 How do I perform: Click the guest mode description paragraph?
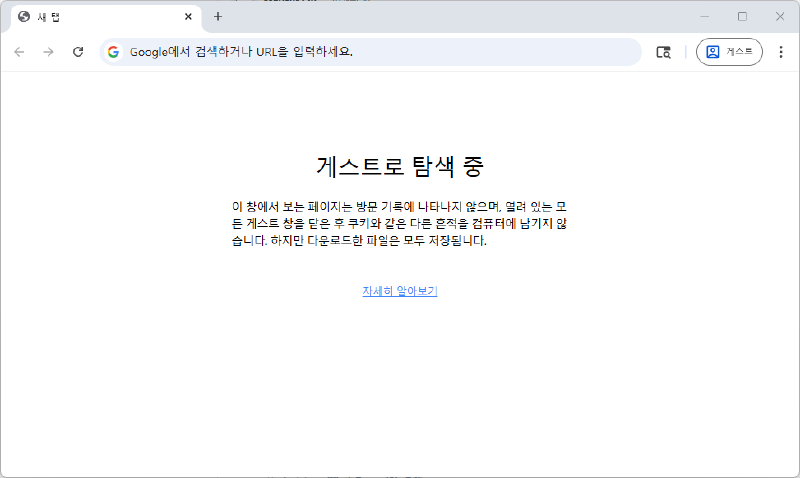[x=399, y=223]
